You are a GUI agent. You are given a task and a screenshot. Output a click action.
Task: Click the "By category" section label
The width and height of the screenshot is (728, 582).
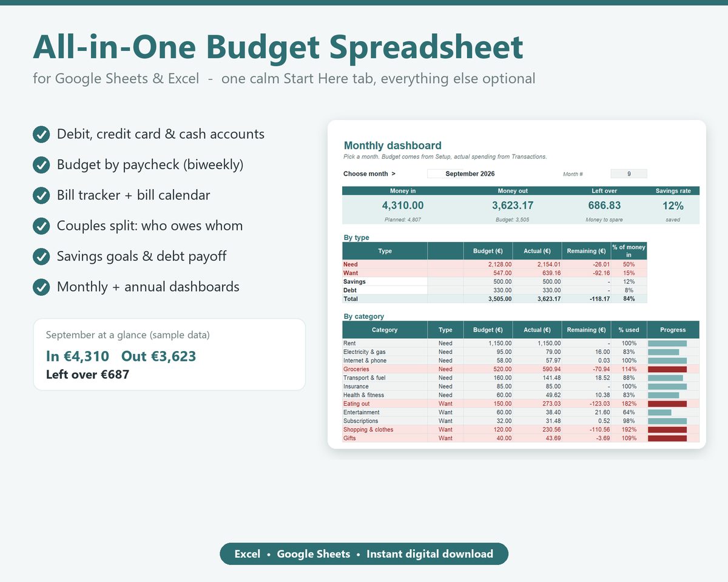click(x=363, y=316)
